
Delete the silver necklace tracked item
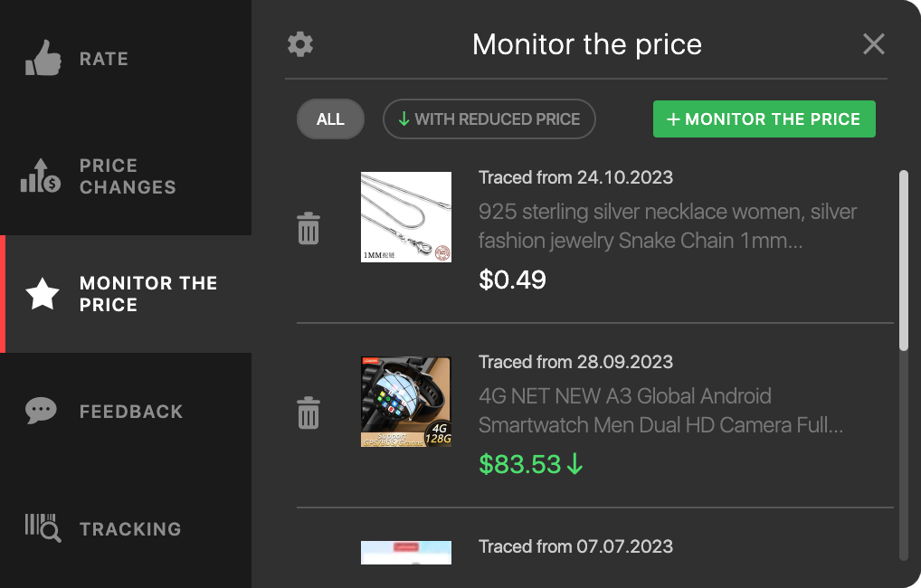[x=309, y=229]
